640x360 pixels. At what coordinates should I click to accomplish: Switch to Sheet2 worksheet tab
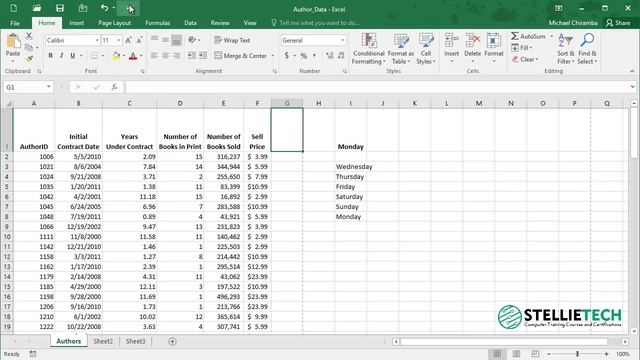(x=103, y=341)
